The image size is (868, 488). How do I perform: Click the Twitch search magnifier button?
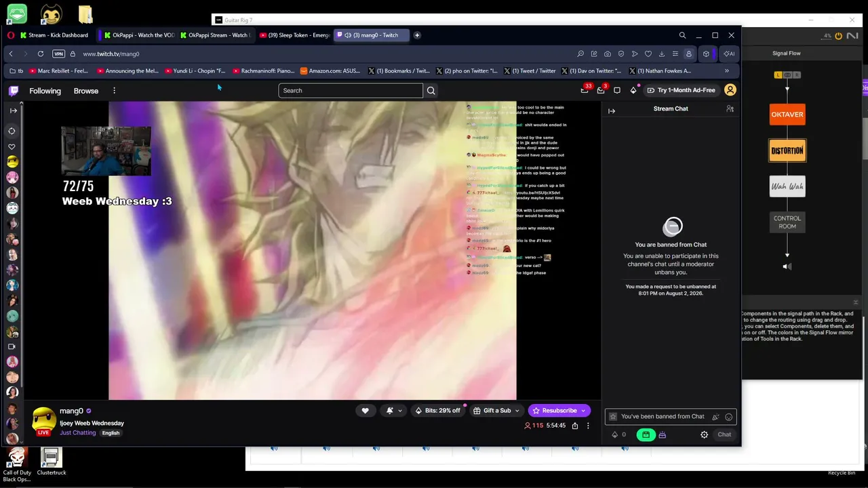[431, 90]
